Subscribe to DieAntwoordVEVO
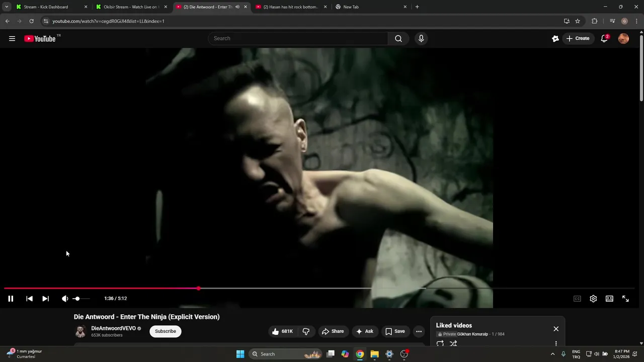The height and width of the screenshot is (362, 644). coord(166,331)
